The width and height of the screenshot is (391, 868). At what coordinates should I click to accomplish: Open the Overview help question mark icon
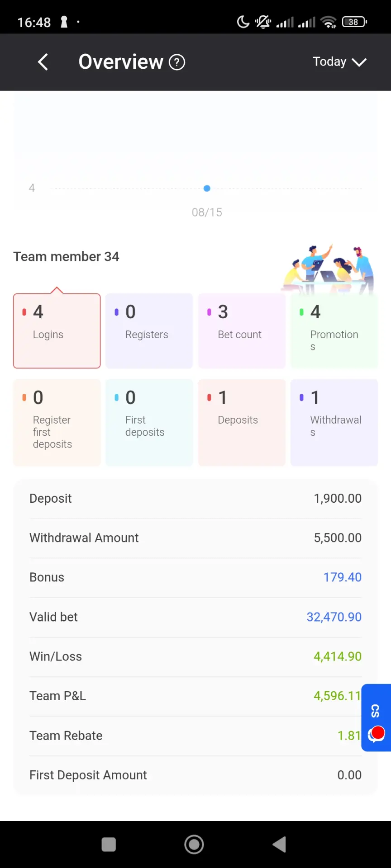(x=177, y=62)
